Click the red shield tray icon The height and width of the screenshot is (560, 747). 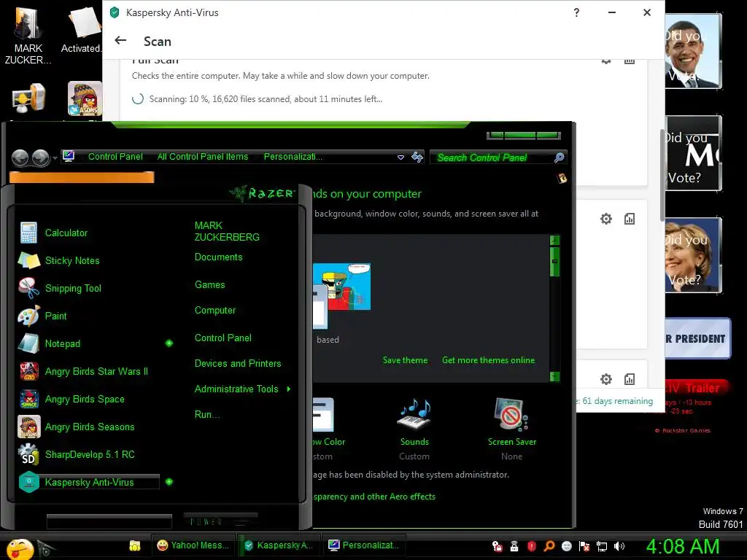click(532, 546)
